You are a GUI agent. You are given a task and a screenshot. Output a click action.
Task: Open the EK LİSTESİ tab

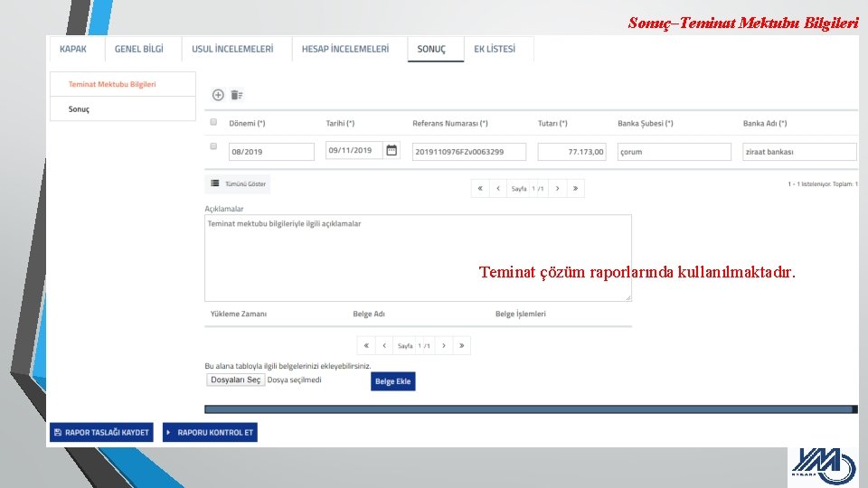[495, 49]
